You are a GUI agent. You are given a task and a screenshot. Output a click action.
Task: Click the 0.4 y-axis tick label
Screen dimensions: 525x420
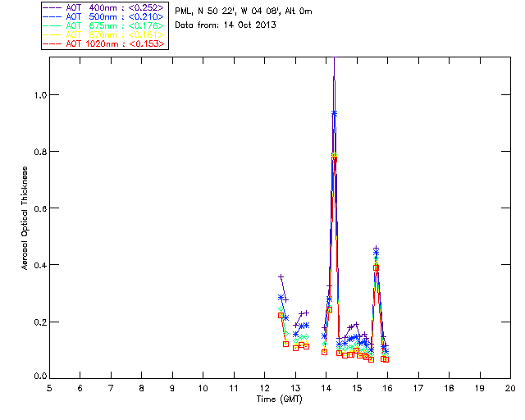click(40, 265)
